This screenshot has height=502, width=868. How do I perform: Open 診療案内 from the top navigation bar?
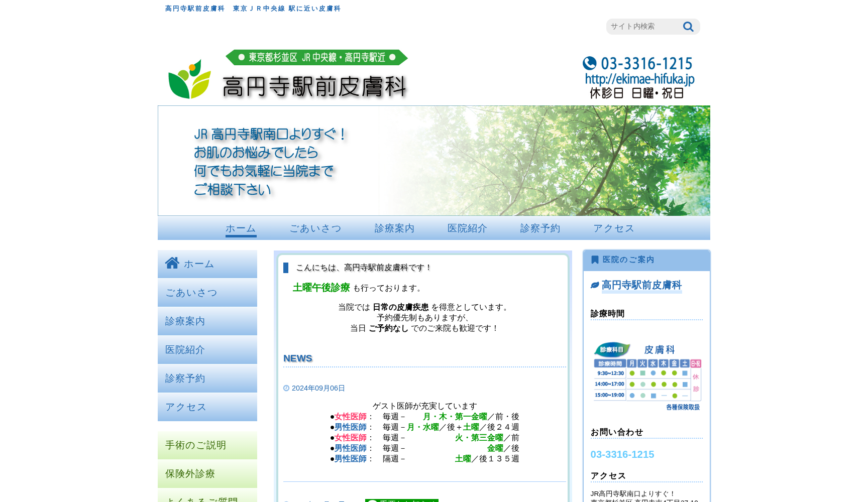click(394, 228)
